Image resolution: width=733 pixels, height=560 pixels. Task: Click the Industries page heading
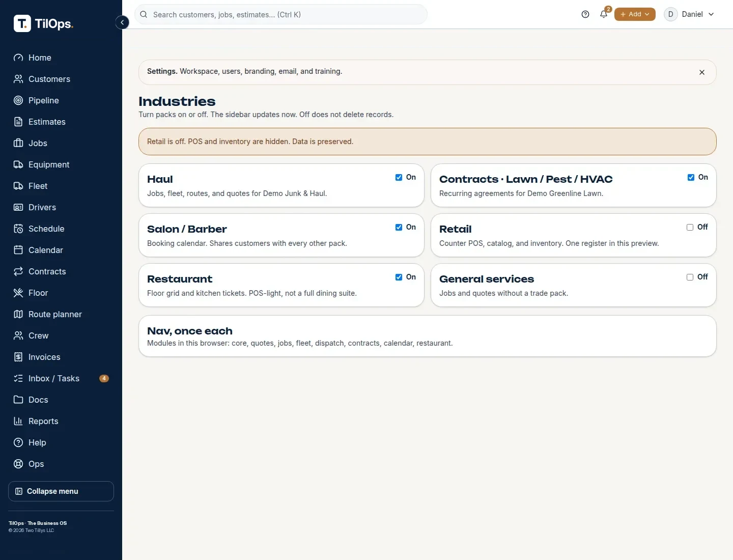pos(177,101)
